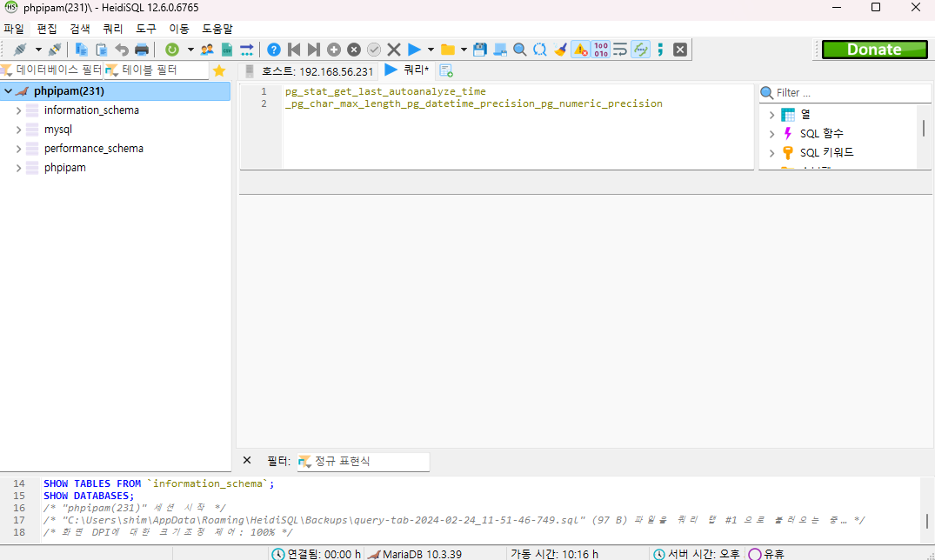Close the filter panel with X
This screenshot has height=560, width=935.
coord(247,460)
